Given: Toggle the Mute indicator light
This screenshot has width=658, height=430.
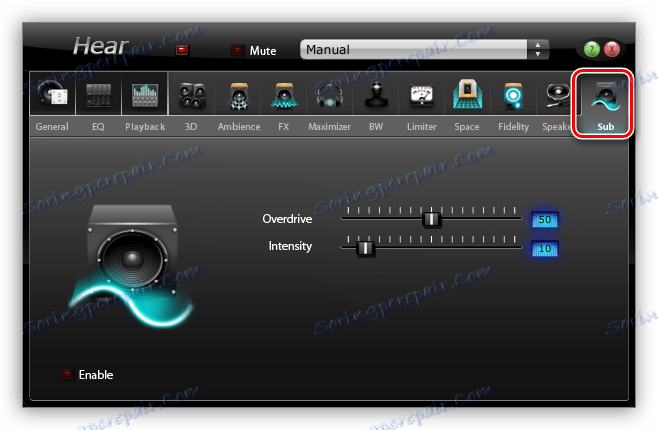Looking at the screenshot, I should pos(238,50).
